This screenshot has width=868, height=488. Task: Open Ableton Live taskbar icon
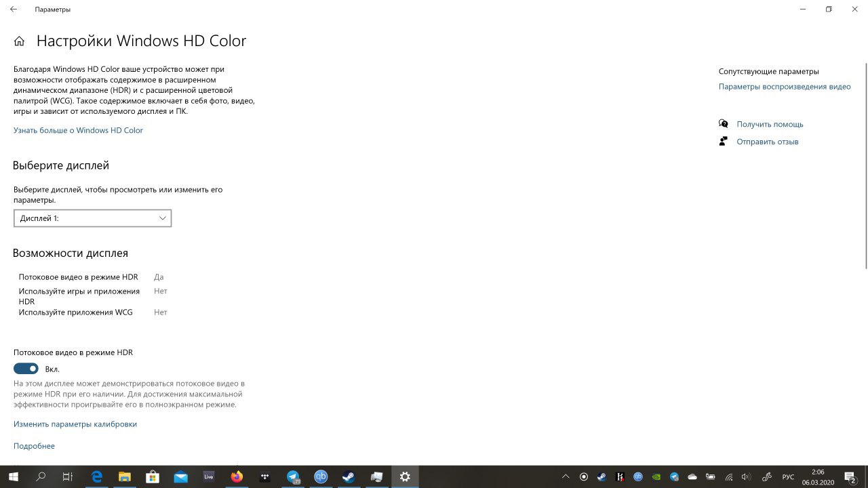[x=209, y=476]
